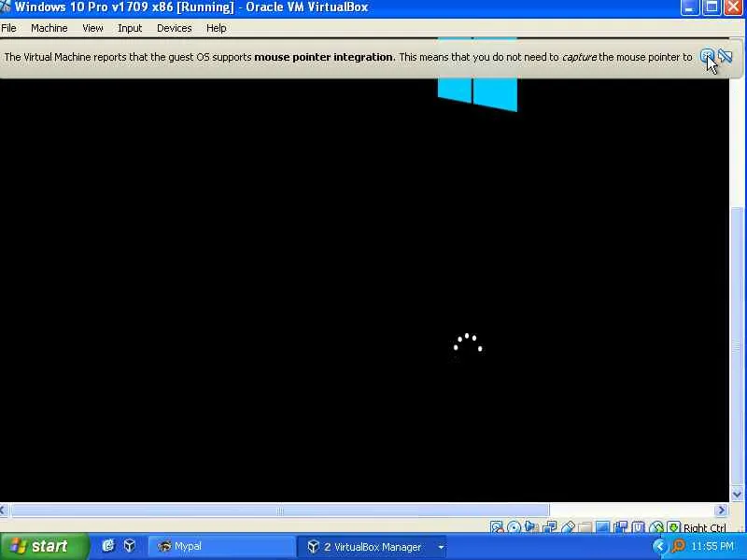Click the horizontal scrollbar right arrow
Image resolution: width=747 pixels, height=560 pixels.
[x=721, y=511]
